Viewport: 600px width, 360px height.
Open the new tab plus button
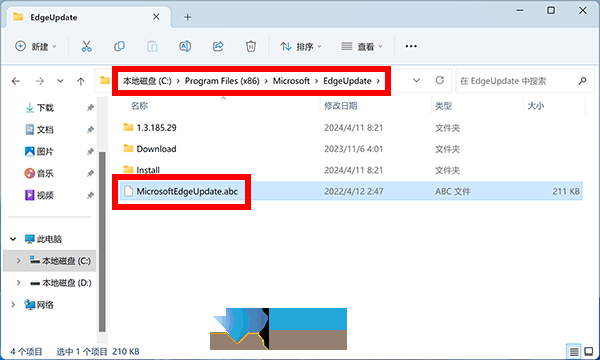point(188,17)
